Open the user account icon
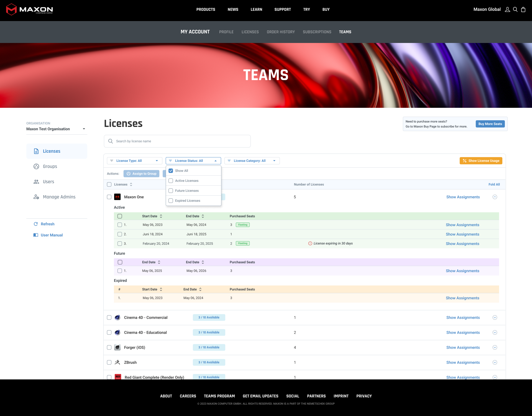The image size is (532, 416). pos(507,9)
